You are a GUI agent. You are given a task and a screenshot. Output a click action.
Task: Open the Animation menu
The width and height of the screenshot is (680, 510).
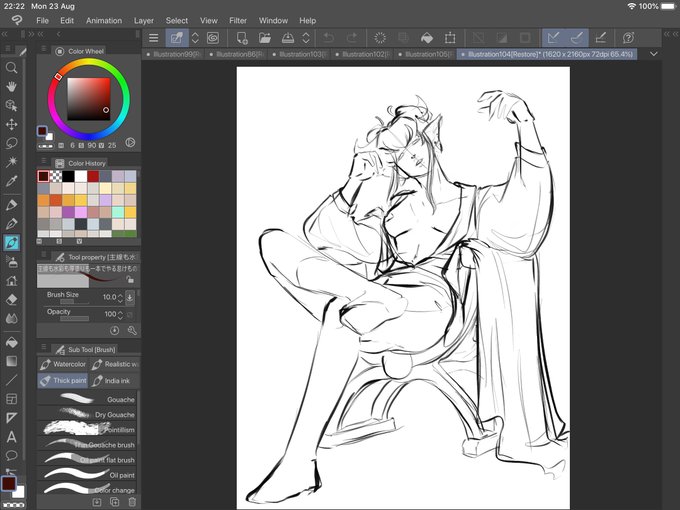click(x=104, y=20)
